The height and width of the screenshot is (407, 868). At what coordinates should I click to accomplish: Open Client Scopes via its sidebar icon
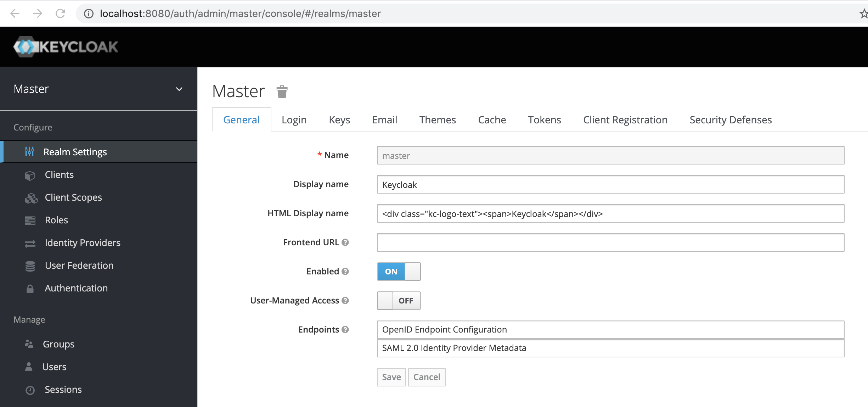tap(31, 198)
